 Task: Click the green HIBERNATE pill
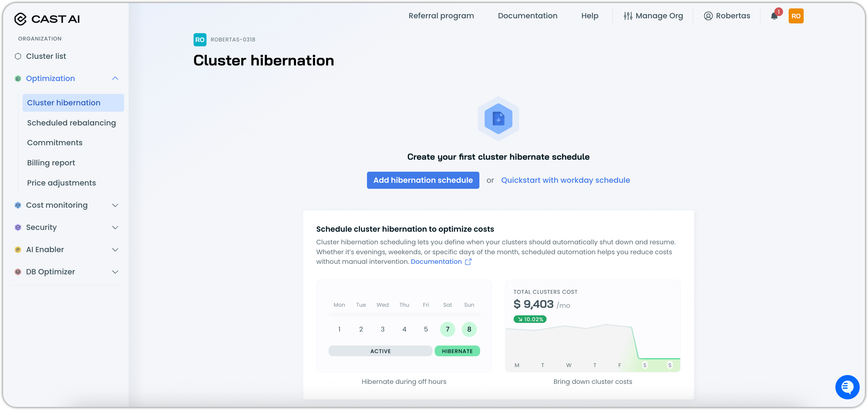457,351
